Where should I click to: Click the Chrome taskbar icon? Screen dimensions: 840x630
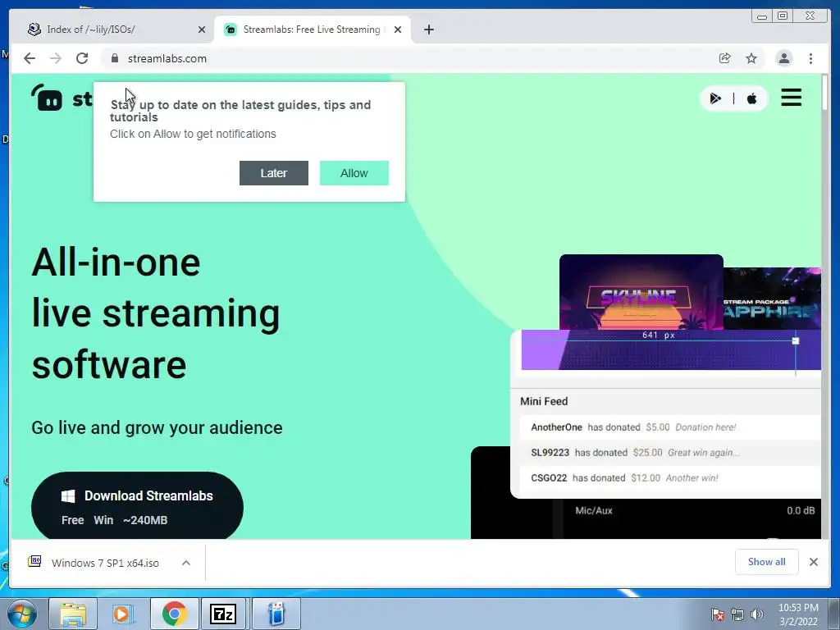(x=174, y=614)
